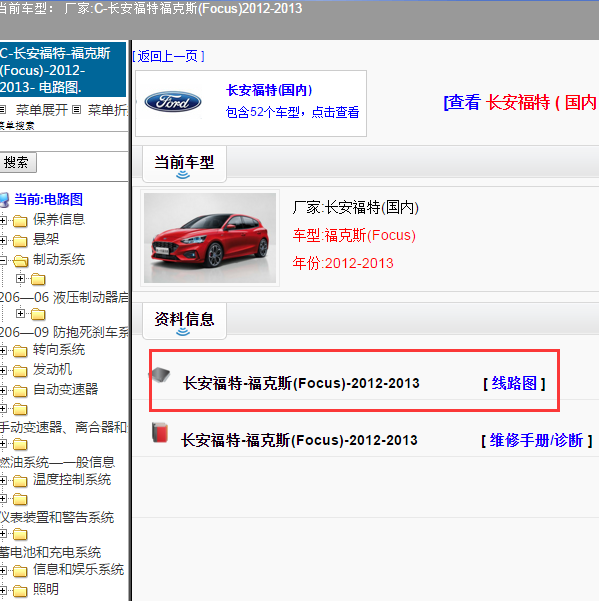
Task: Click the blue sidebar title C-长安福特-福克斯
Action: (x=63, y=70)
